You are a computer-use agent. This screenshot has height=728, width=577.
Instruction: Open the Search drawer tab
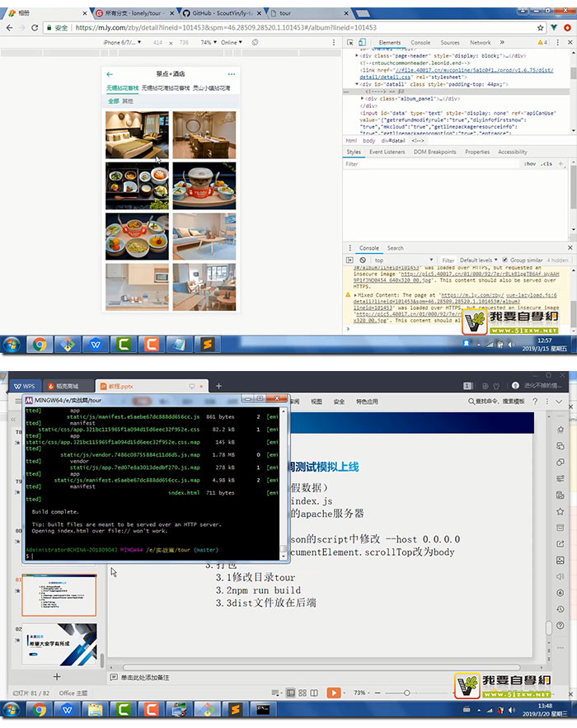395,248
